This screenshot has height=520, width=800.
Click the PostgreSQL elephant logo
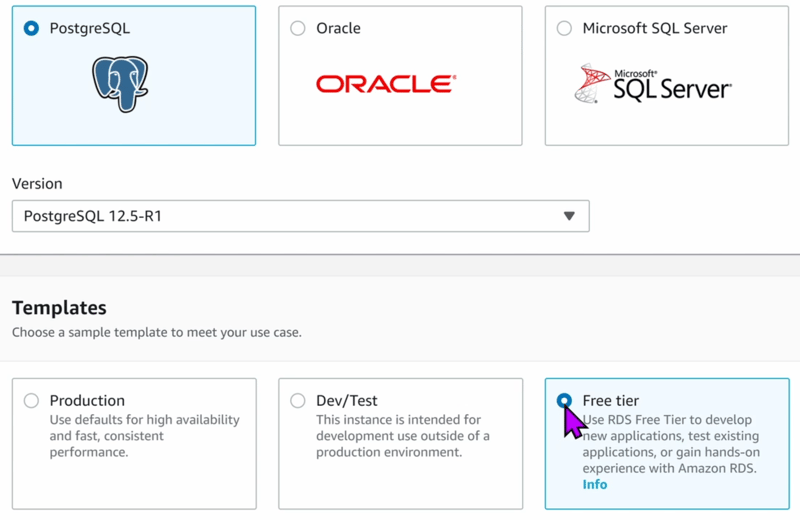[x=120, y=84]
